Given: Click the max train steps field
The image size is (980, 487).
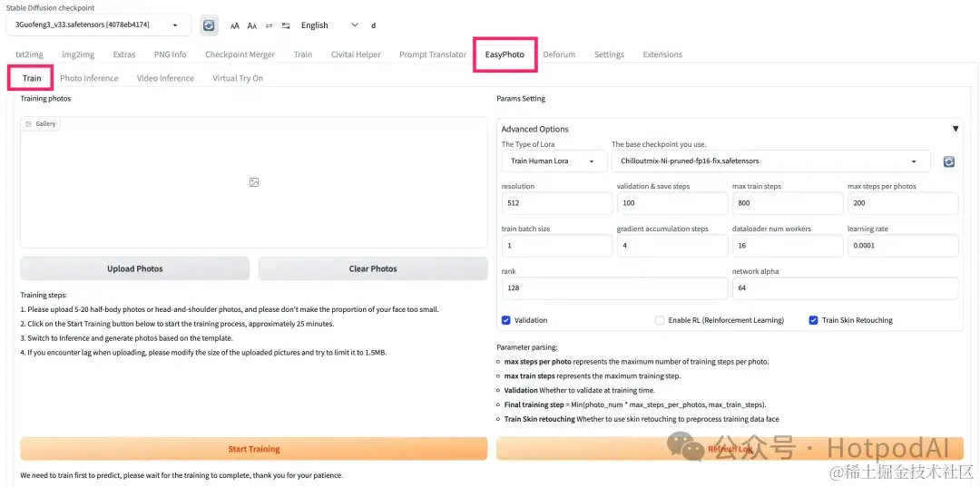Looking at the screenshot, I should coord(788,203).
